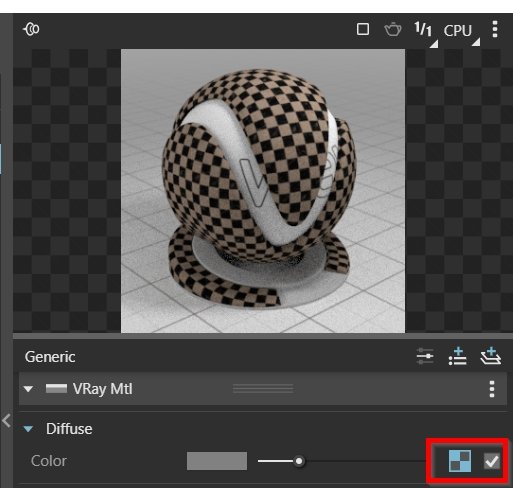Collapse the Diffuse section

point(28,429)
